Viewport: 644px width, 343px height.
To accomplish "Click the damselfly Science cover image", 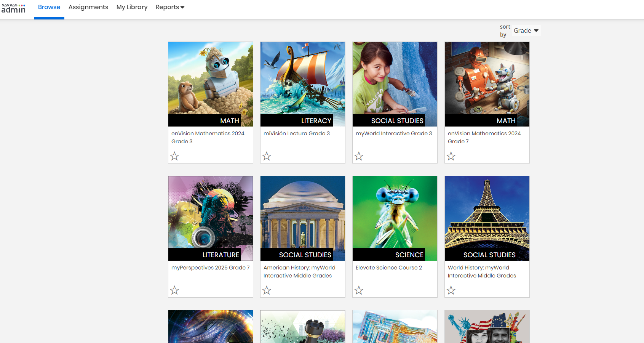I will (395, 213).
